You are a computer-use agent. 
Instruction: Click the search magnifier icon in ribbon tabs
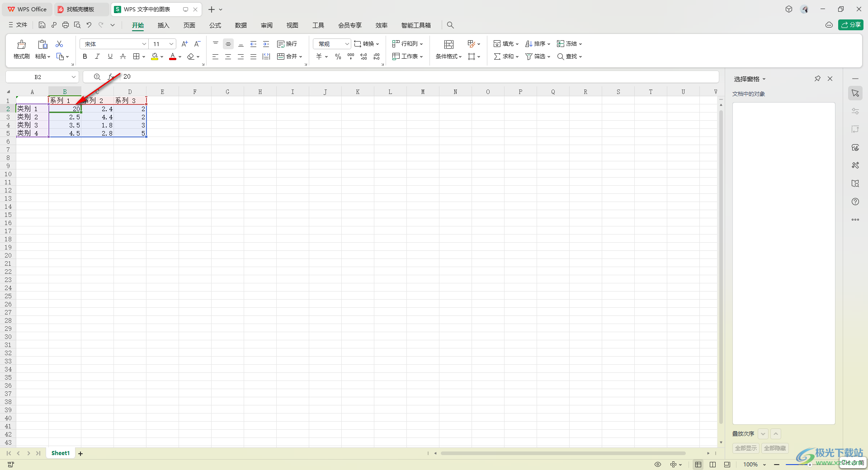[x=450, y=25]
